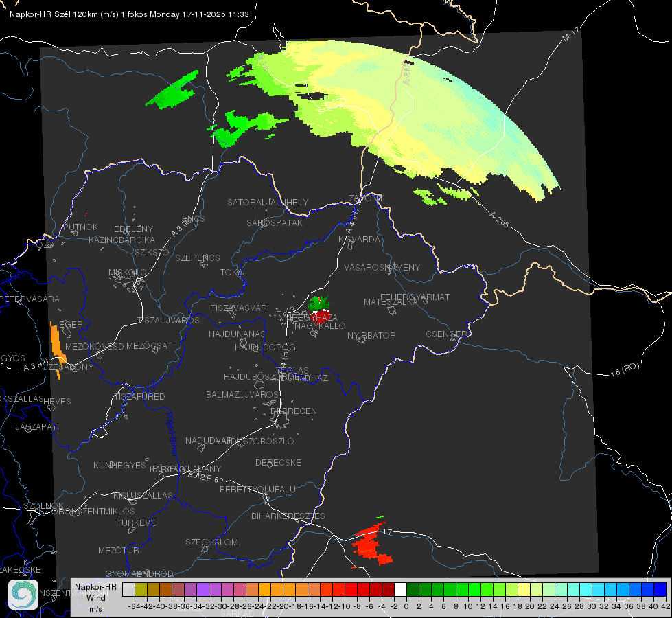
Task: Click the KISÚJSZÁLLÁS town label
Action: point(143,496)
